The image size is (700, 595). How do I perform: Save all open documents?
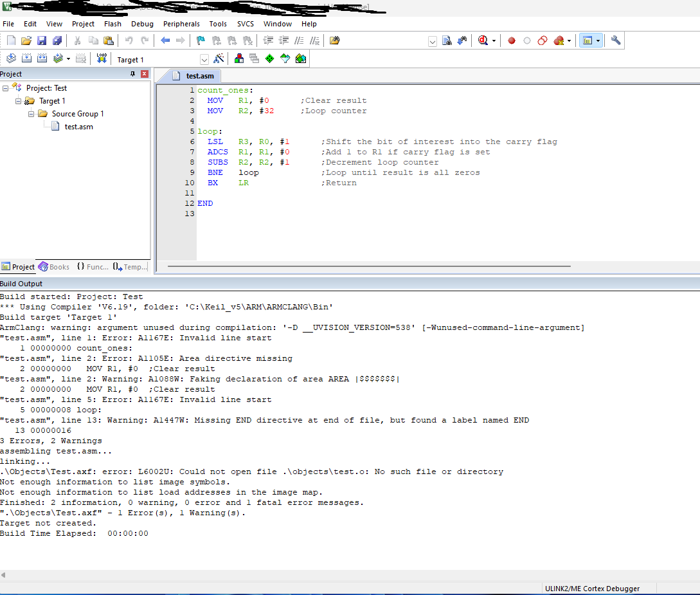tap(57, 40)
